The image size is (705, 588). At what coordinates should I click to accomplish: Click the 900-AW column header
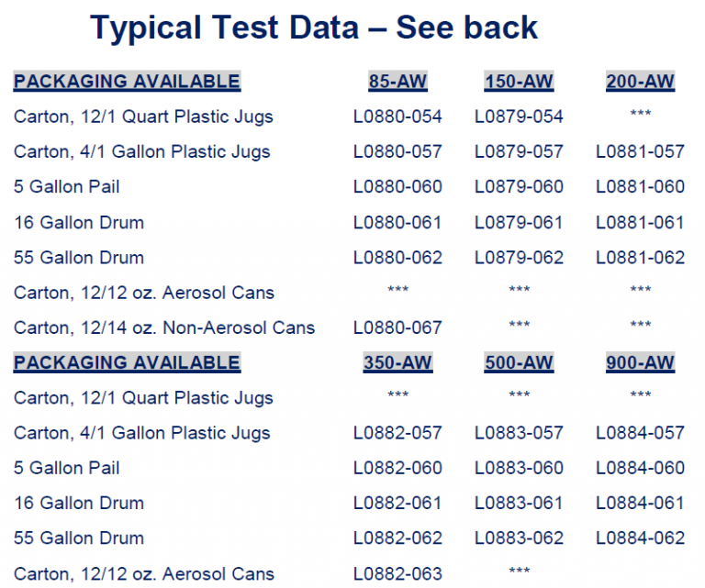[x=640, y=362]
